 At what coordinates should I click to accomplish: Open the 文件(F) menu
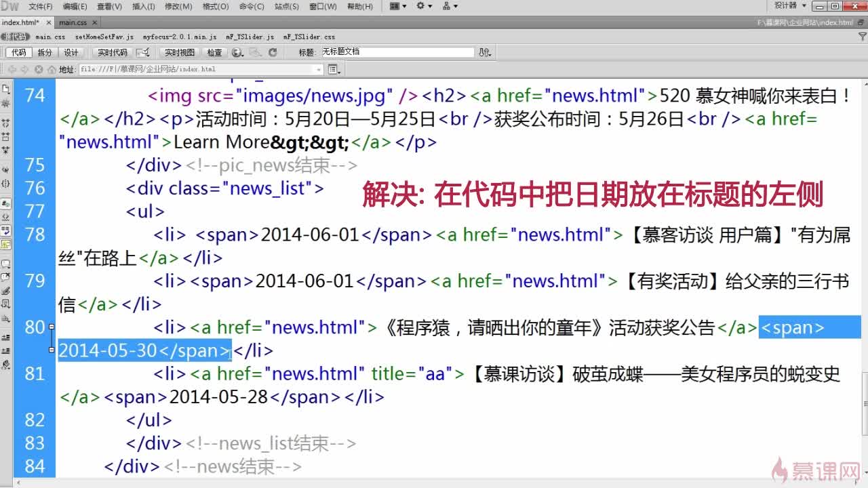[x=41, y=6]
